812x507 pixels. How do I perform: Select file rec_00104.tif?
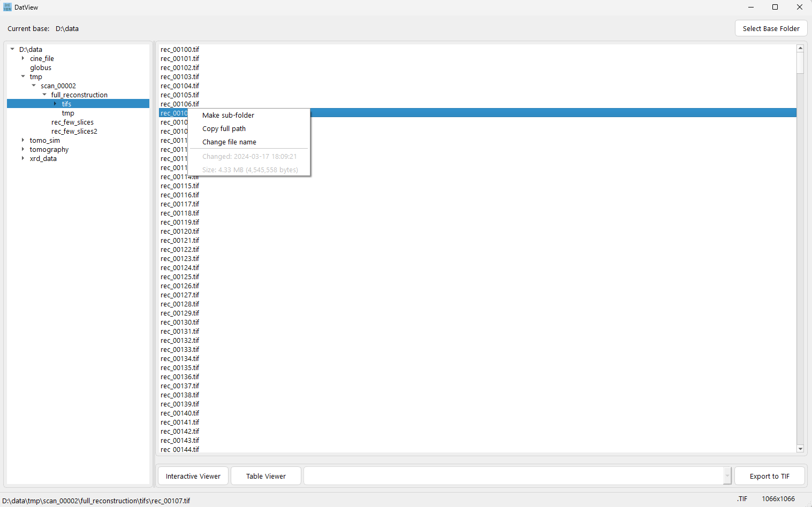(x=180, y=86)
